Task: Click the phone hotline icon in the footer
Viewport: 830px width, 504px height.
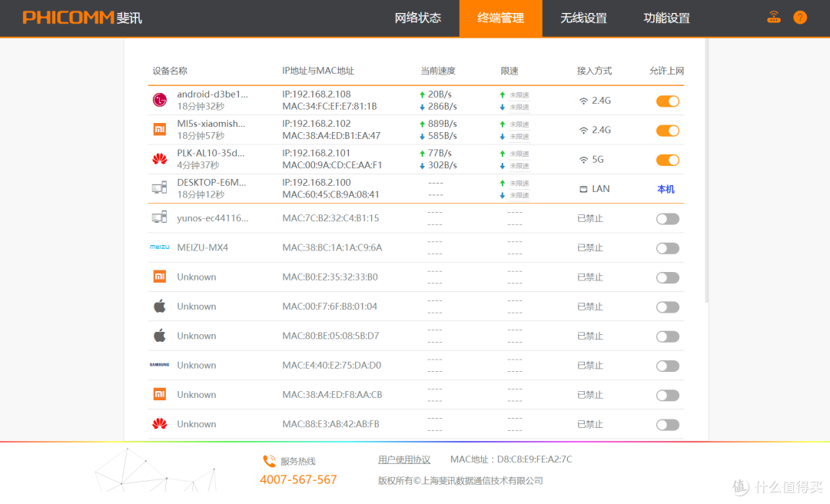Action: tap(269, 459)
